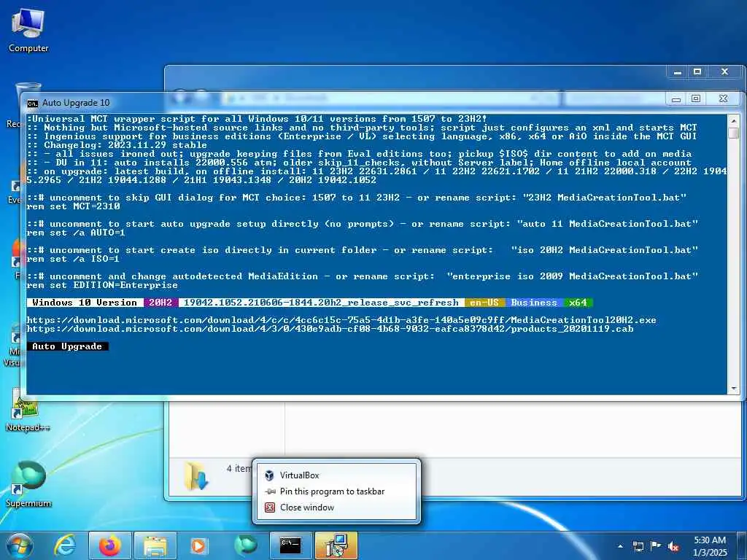
Task: Open the Notepad++ desktop shortcut
Action: tap(27, 411)
